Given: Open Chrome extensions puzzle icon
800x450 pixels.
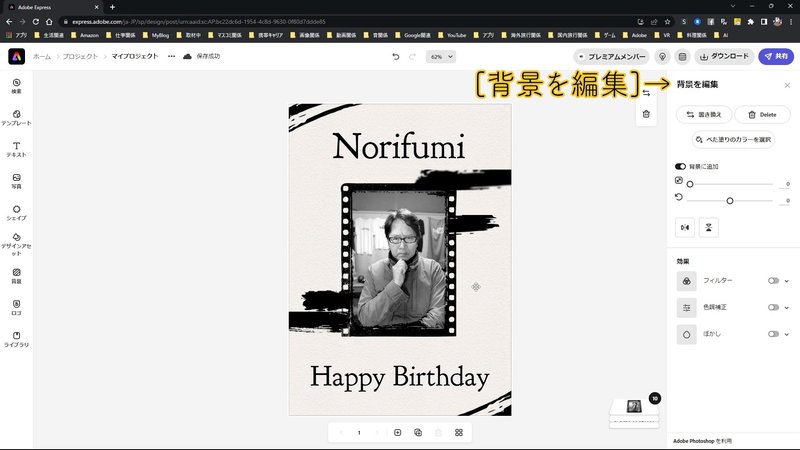Looking at the screenshot, I should (751, 22).
